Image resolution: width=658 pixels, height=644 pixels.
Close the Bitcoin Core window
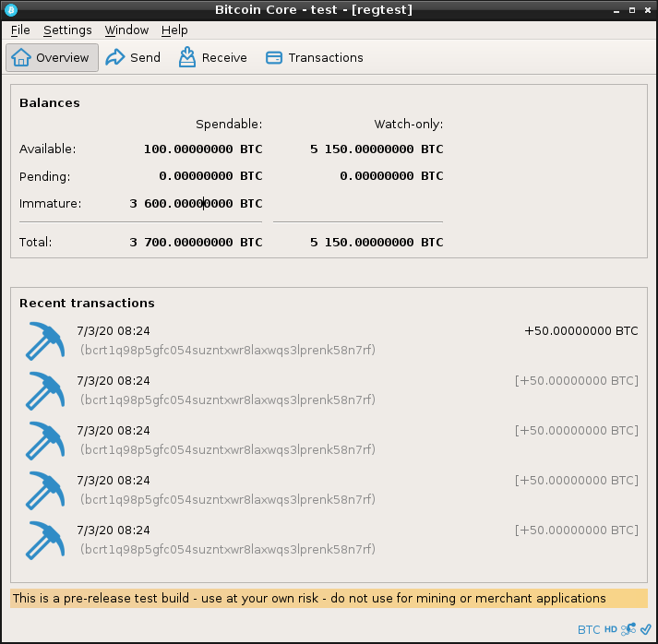pos(648,10)
